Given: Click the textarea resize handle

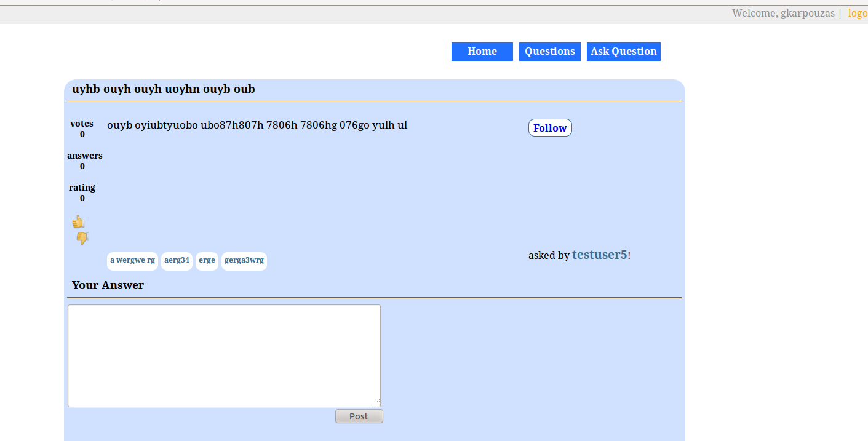Looking at the screenshot, I should point(377,403).
